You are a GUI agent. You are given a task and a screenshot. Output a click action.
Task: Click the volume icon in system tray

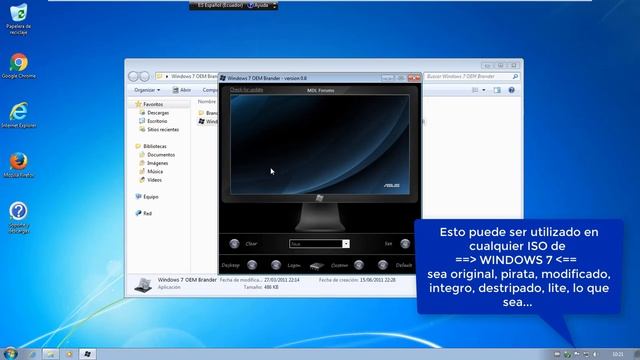(x=596, y=354)
